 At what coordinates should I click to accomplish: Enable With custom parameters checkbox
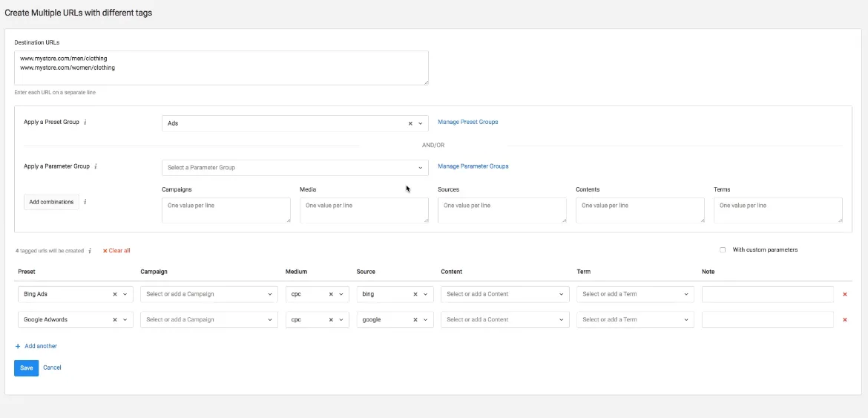pyautogui.click(x=723, y=250)
